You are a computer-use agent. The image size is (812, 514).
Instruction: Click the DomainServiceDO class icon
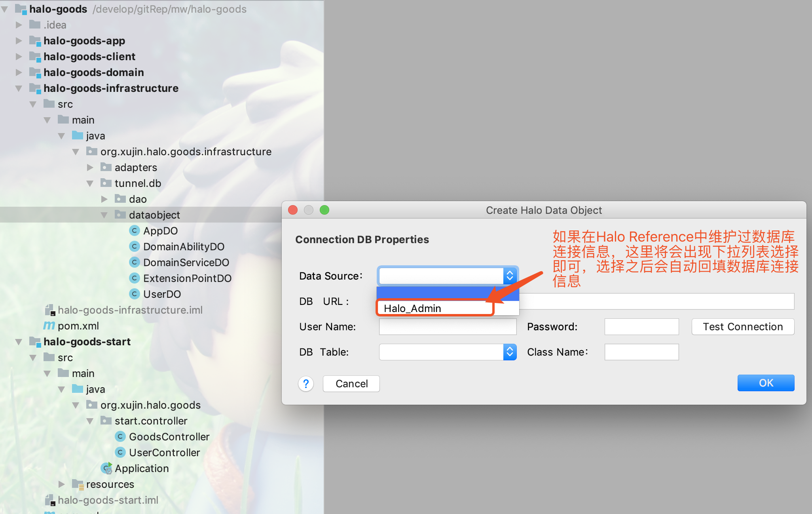[135, 262]
